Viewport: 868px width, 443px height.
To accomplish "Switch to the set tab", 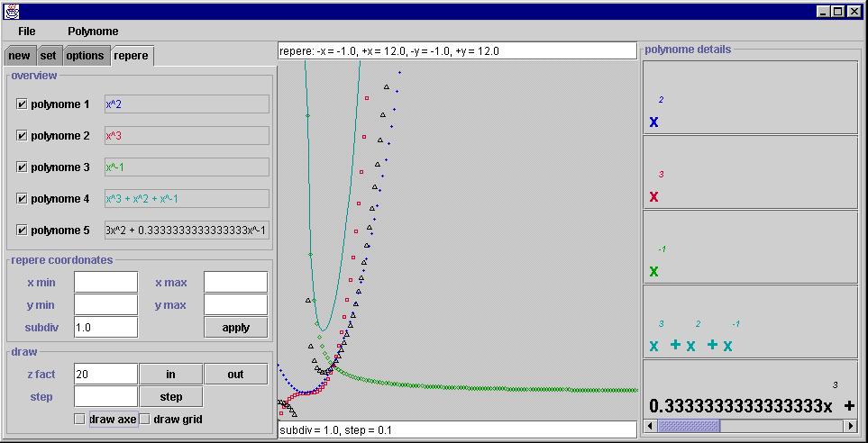I will coord(48,56).
